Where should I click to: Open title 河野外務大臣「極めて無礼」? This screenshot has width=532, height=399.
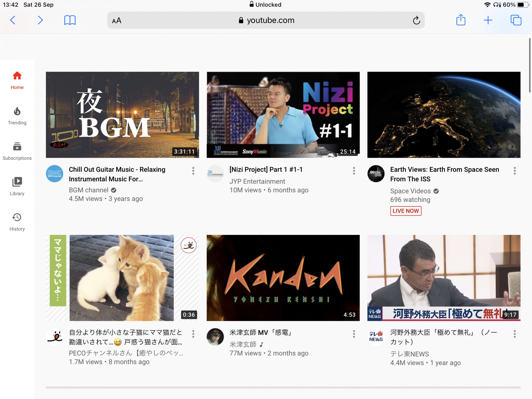pos(444,337)
